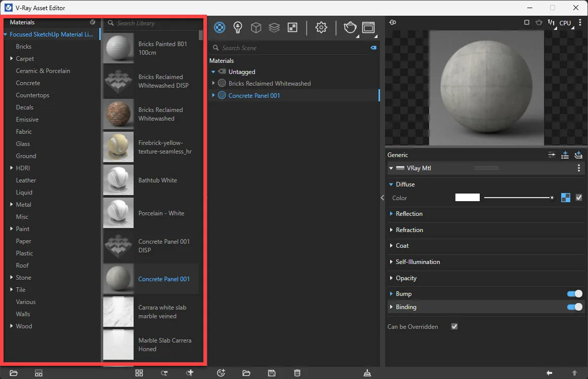
Task: Uncheck the Can be Overridden checkbox
Action: pos(454,326)
